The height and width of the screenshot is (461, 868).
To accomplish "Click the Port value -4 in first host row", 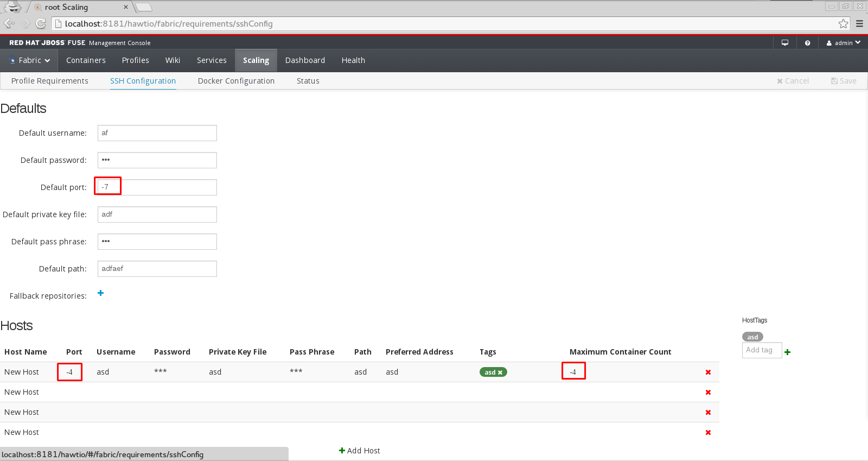I will coord(69,372).
